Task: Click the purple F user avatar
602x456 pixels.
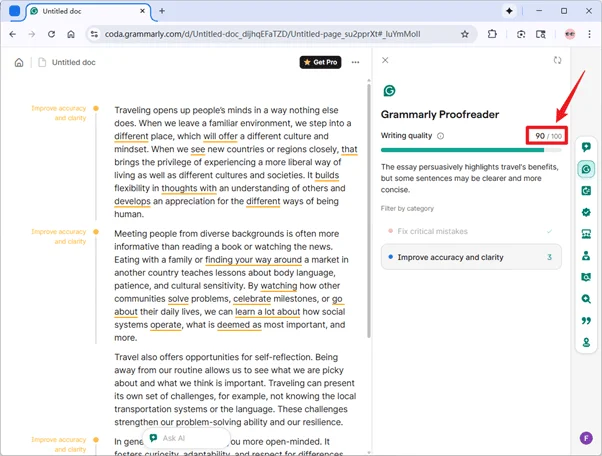Action: 586,438
